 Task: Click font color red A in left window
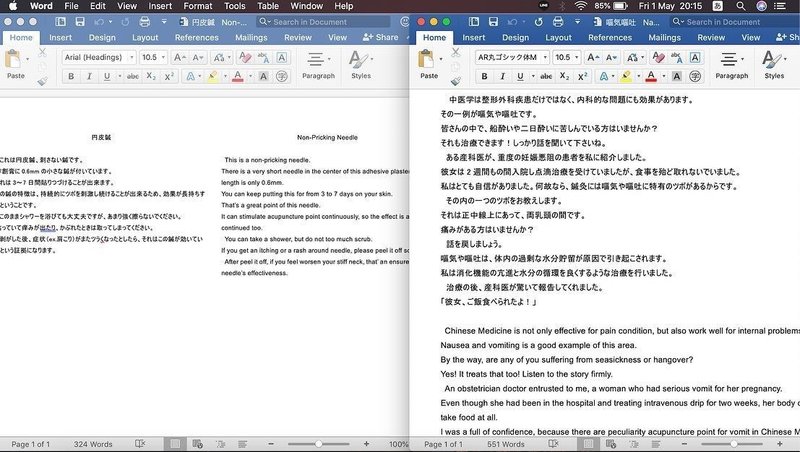(x=238, y=77)
